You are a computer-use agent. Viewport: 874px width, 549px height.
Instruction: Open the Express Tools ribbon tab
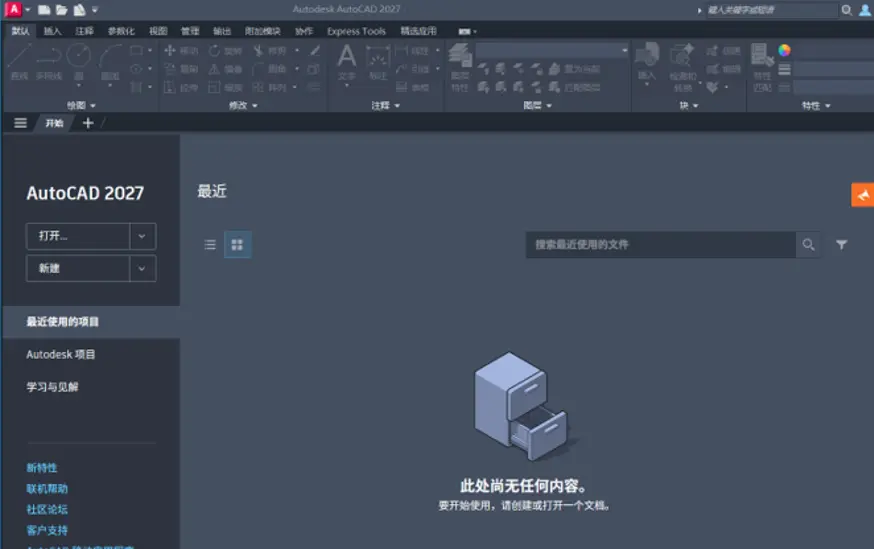point(356,31)
